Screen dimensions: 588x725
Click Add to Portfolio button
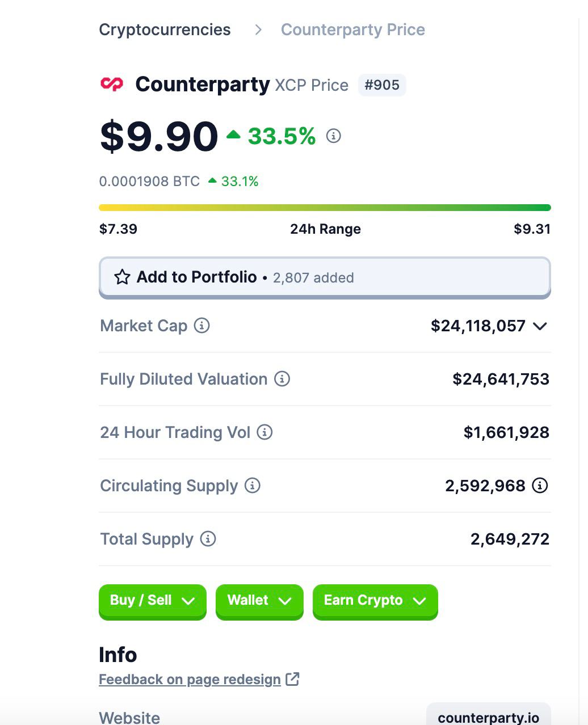tap(325, 277)
